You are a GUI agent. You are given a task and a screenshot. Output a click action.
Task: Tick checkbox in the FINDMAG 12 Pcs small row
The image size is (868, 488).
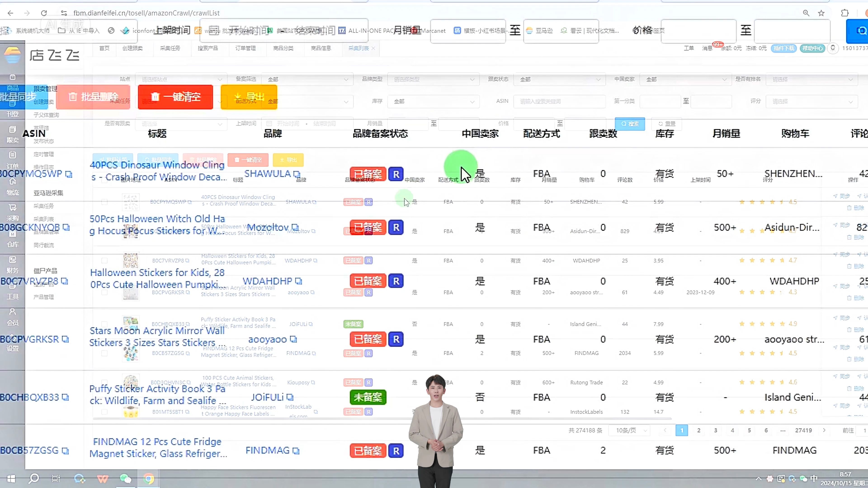pos(104,353)
